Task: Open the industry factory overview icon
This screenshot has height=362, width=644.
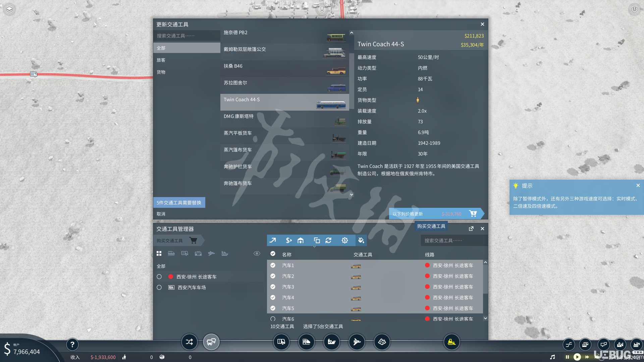Action: (x=636, y=344)
